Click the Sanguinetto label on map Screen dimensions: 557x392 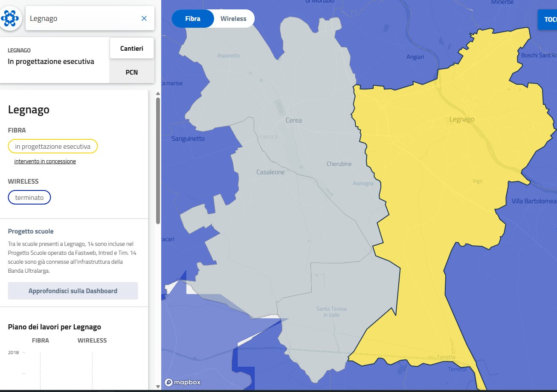tap(188, 139)
